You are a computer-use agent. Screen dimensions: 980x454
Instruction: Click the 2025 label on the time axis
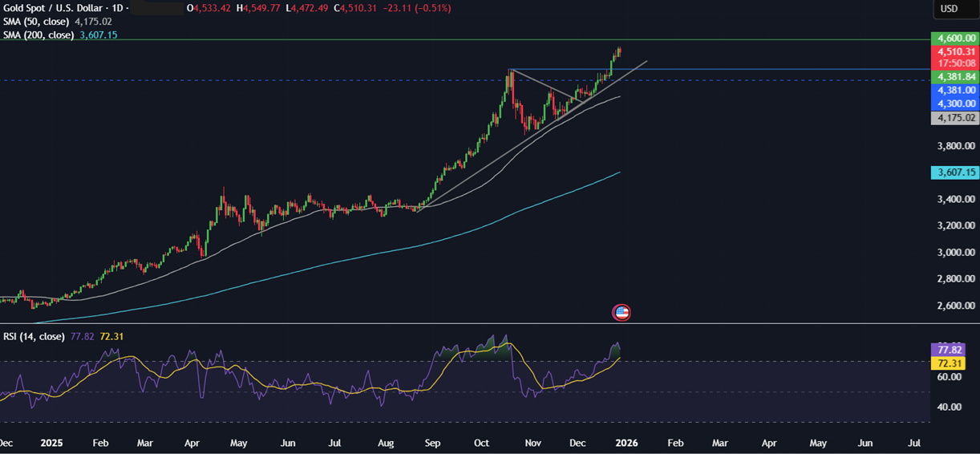coord(51,443)
